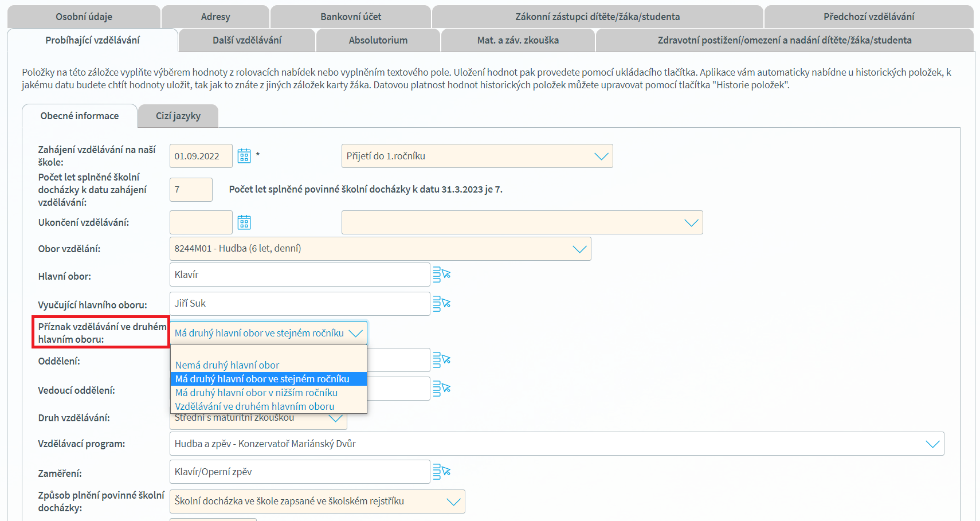
Task: Open the Adresy tab
Action: pos(215,17)
